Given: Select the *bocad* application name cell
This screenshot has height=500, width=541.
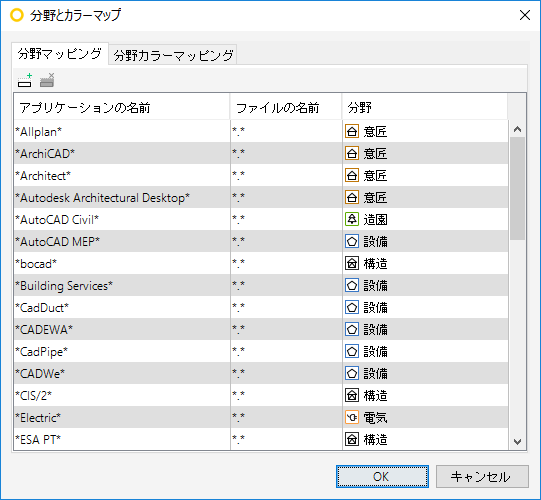Looking at the screenshot, I should tap(122, 264).
